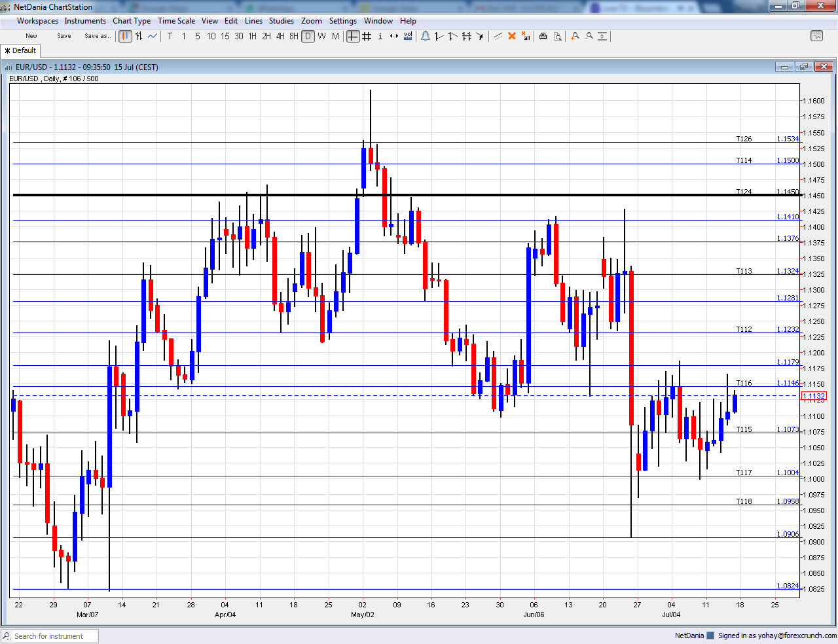
Task: Switch to the Default workspace tab
Action: coord(21,50)
